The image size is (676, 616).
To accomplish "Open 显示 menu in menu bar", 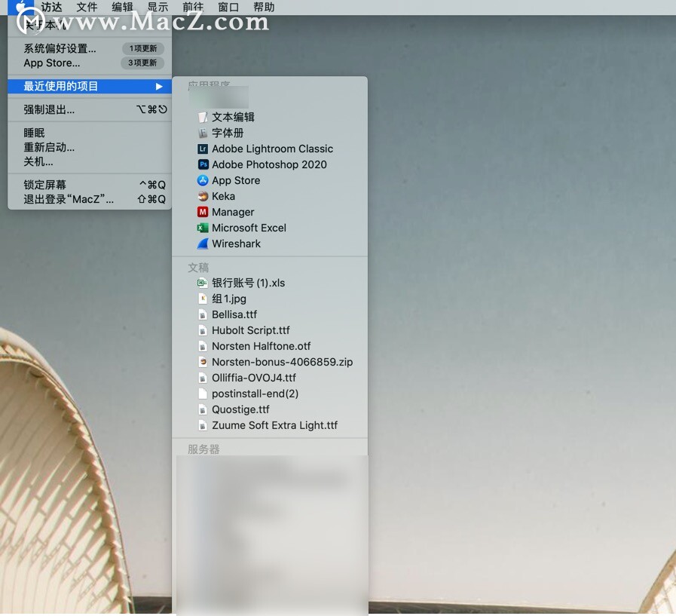I will 158,7.
